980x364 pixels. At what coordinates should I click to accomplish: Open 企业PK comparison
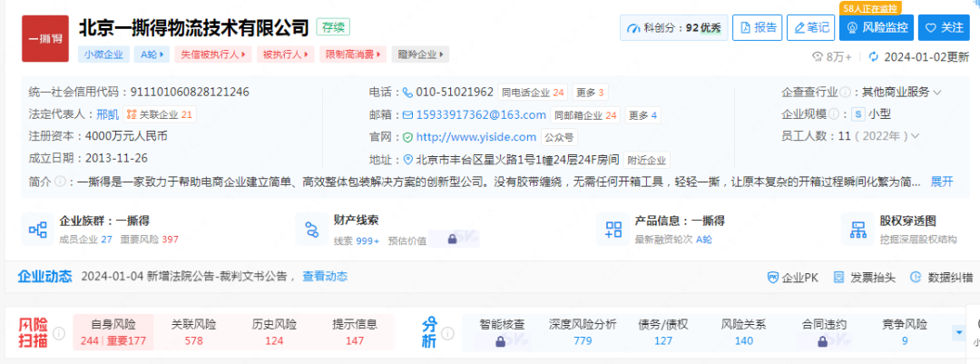click(792, 277)
